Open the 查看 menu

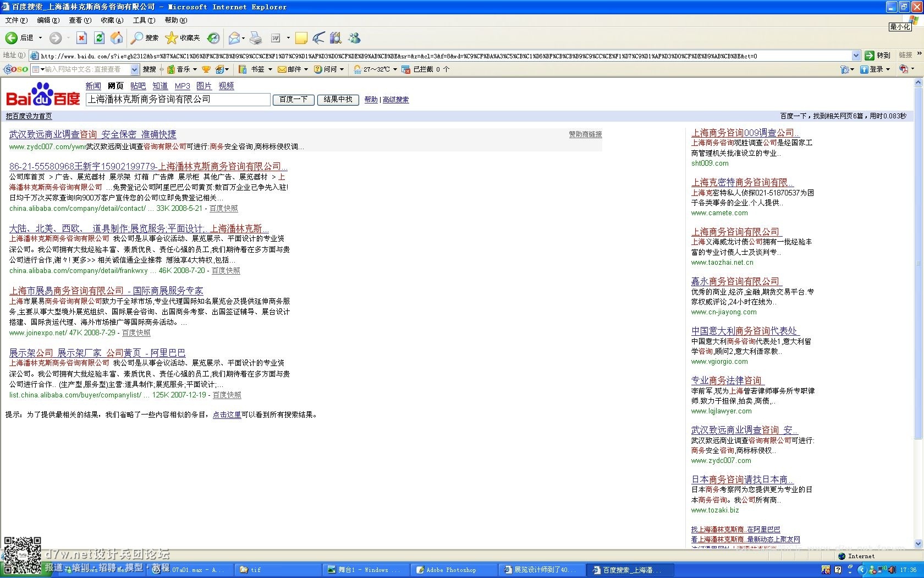click(80, 20)
